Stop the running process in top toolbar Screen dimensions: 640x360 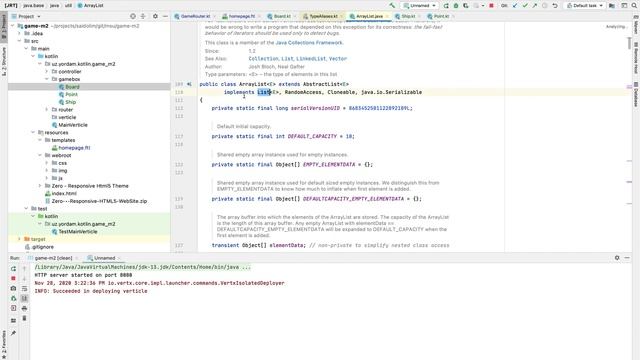click(491, 6)
